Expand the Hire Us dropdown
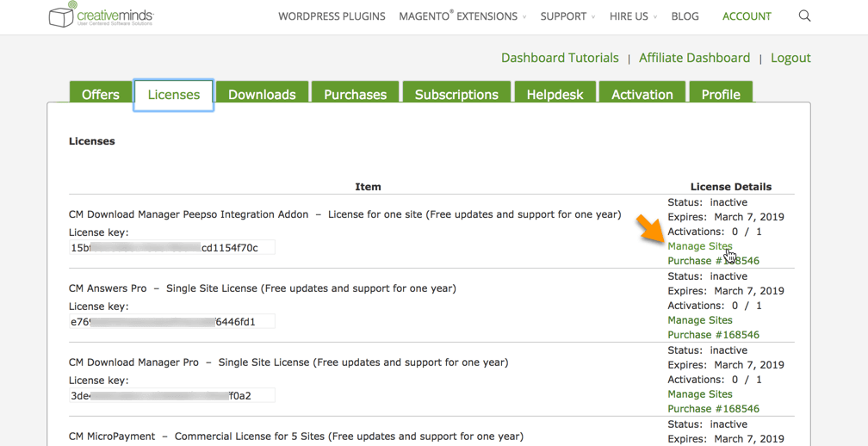Image resolution: width=868 pixels, height=446 pixels. [x=633, y=16]
